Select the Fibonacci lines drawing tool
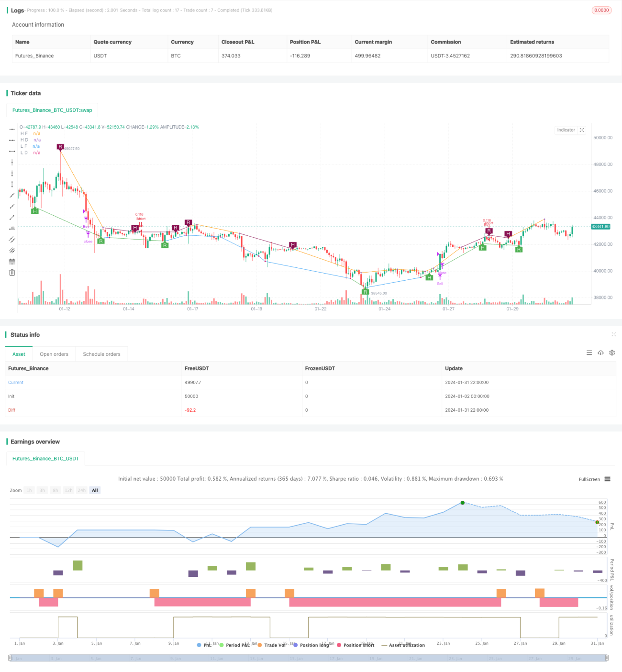622x672 pixels. coord(12,261)
